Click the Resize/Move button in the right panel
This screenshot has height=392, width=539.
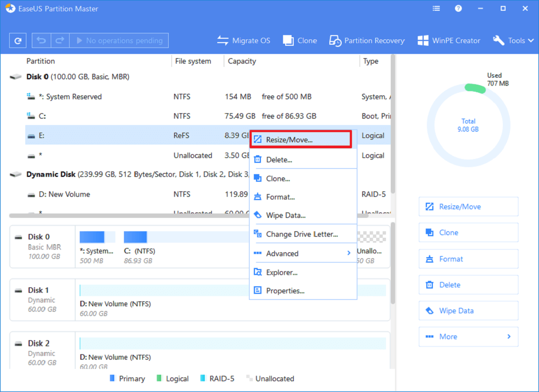pos(468,207)
